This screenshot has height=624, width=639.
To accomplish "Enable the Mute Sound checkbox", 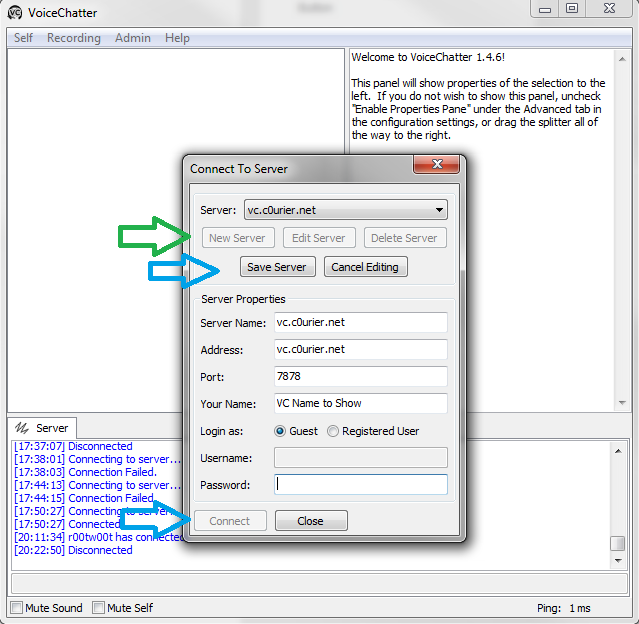I will (x=17, y=608).
